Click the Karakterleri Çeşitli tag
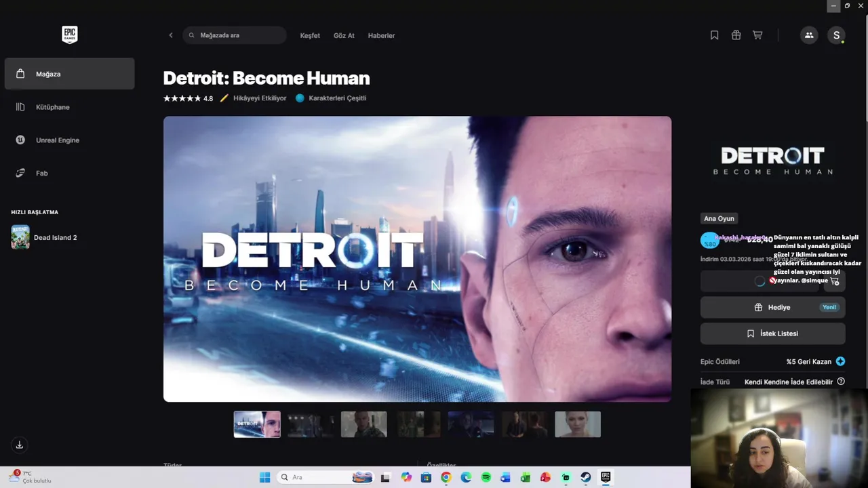The width and height of the screenshot is (868, 488). point(331,98)
